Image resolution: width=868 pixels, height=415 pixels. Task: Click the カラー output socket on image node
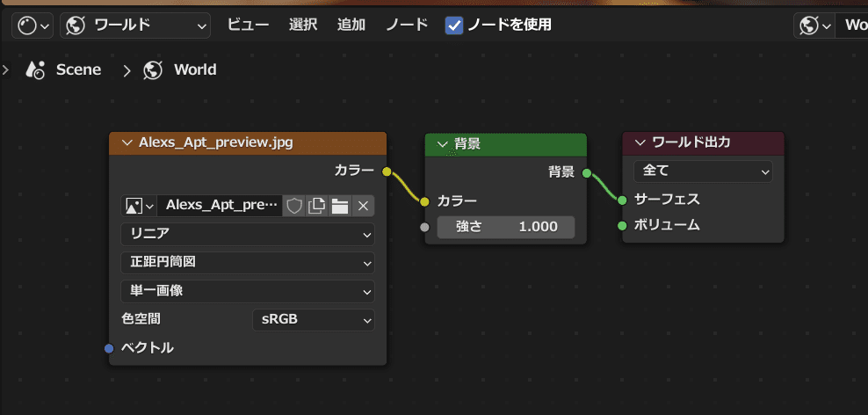tap(387, 171)
